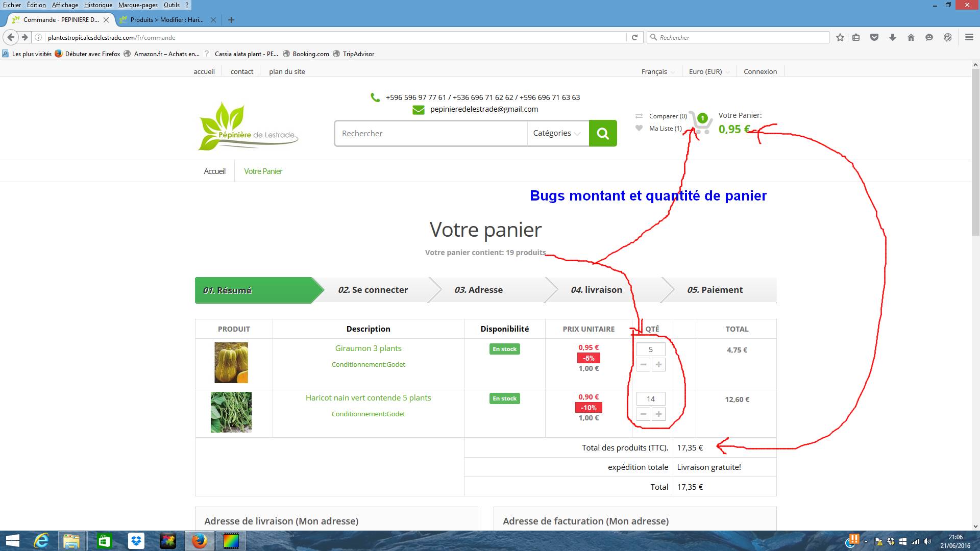Increase Haricot nain vert quantity with plus
The image size is (980, 551).
658,414
